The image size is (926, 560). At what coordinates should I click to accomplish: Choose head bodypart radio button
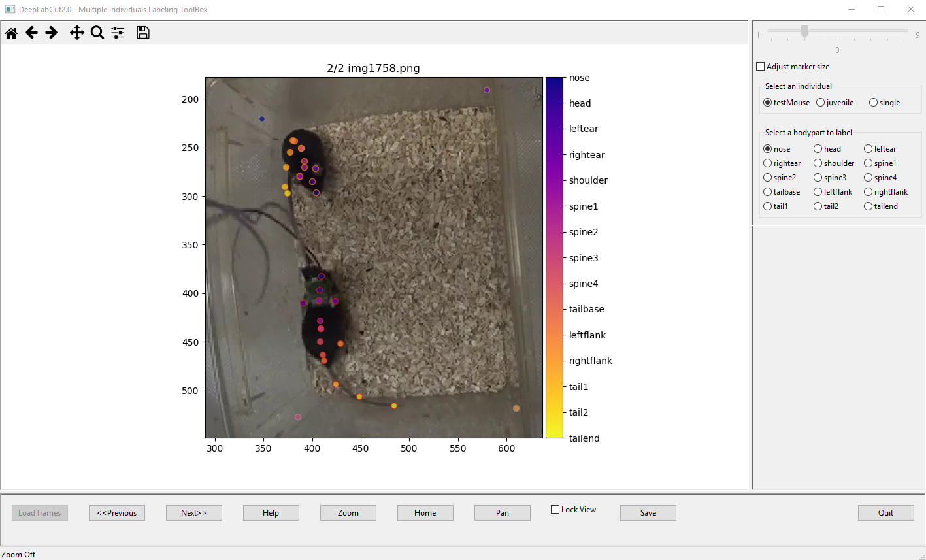click(x=818, y=149)
